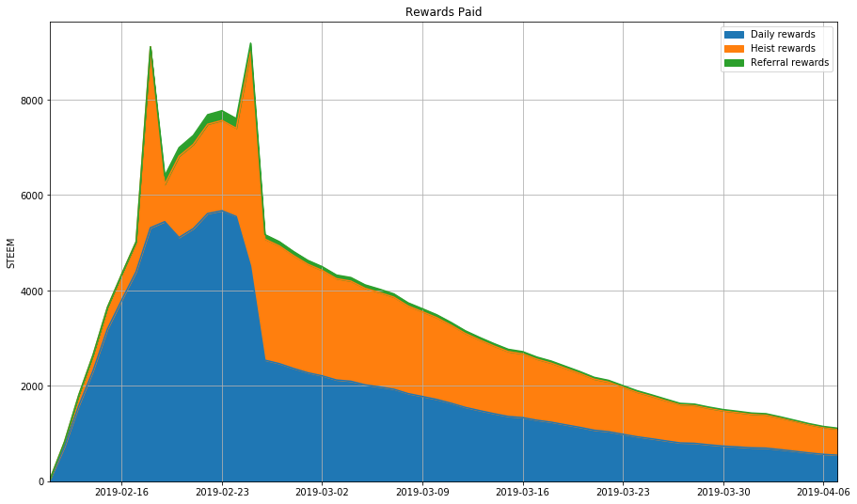Click the 2019-02-23 x-axis date label

coord(222,492)
